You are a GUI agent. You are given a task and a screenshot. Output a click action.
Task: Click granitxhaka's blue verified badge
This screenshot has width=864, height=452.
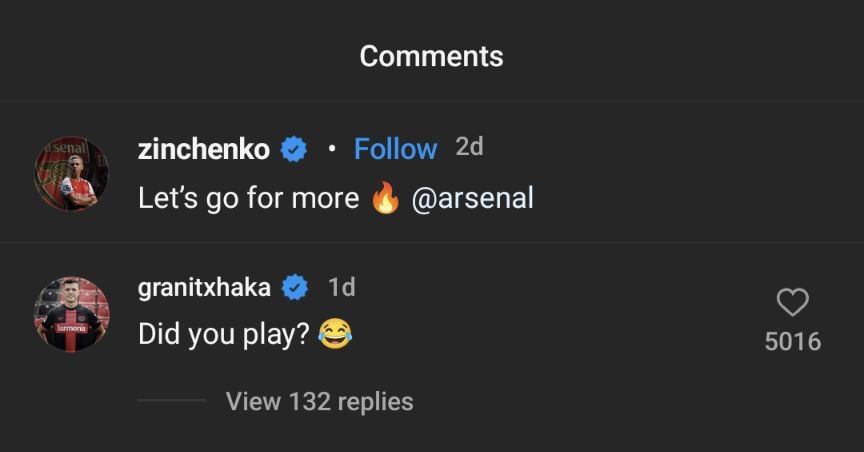[x=295, y=288]
